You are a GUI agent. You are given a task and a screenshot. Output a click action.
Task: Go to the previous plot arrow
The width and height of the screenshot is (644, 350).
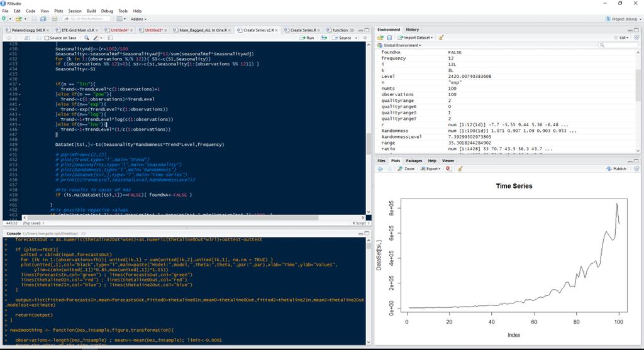click(x=380, y=168)
